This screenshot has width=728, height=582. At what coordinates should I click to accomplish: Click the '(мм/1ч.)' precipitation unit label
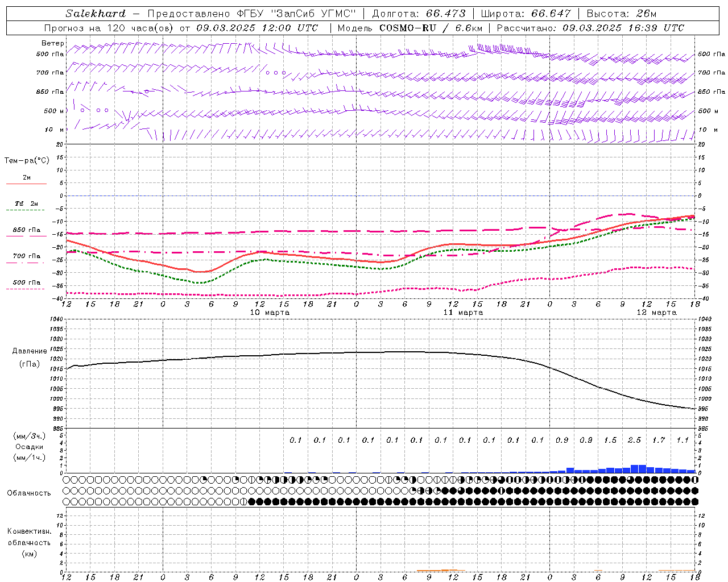pyautogui.click(x=30, y=458)
